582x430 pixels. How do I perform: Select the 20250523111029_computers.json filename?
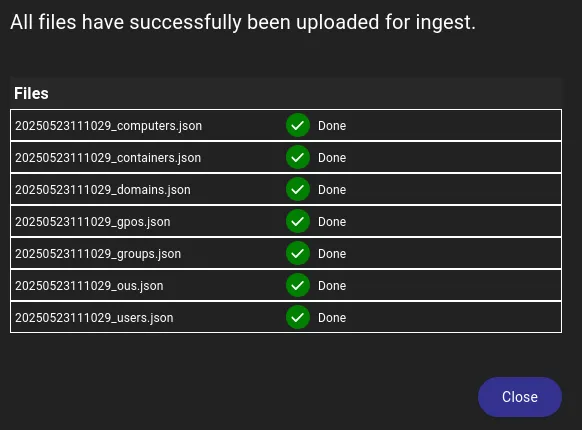108,126
